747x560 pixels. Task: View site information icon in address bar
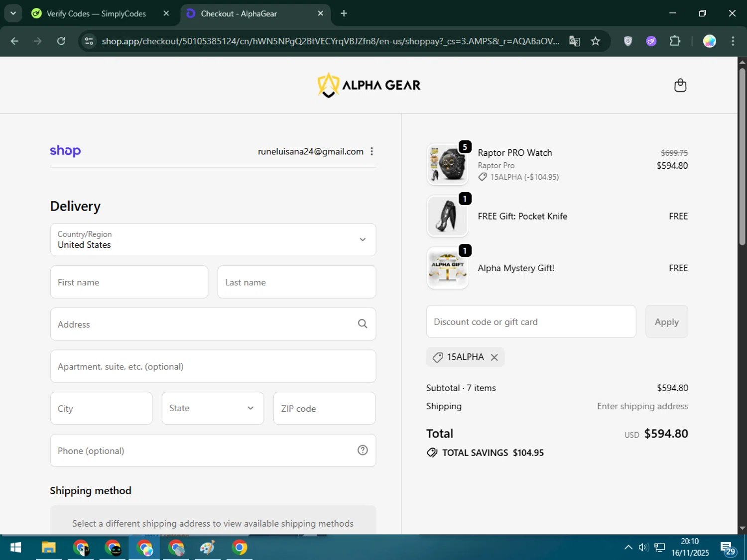coord(89,41)
